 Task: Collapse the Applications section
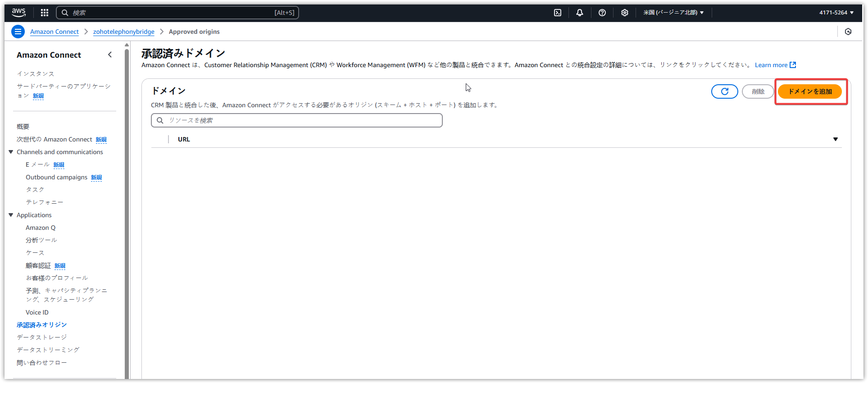point(11,215)
